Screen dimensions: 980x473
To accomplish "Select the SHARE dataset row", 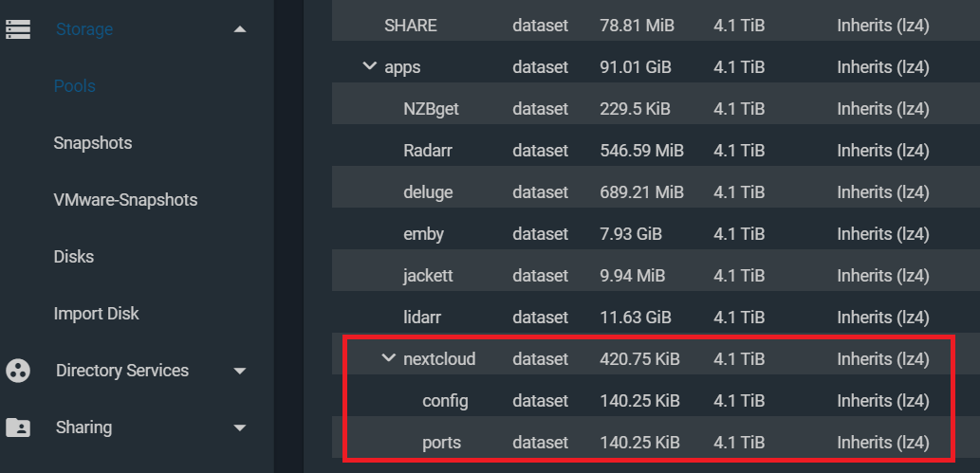I will [x=656, y=26].
